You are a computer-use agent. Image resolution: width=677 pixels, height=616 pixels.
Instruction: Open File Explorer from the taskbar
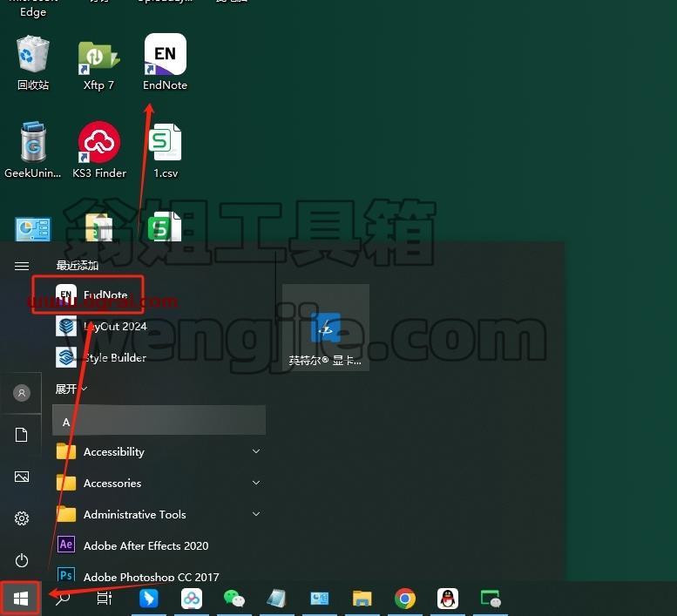click(362, 599)
